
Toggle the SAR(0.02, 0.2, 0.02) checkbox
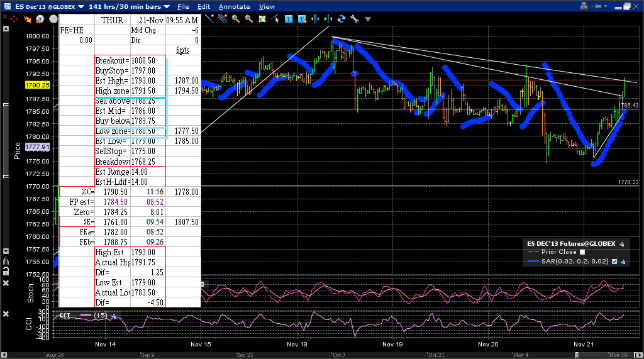[x=614, y=262]
